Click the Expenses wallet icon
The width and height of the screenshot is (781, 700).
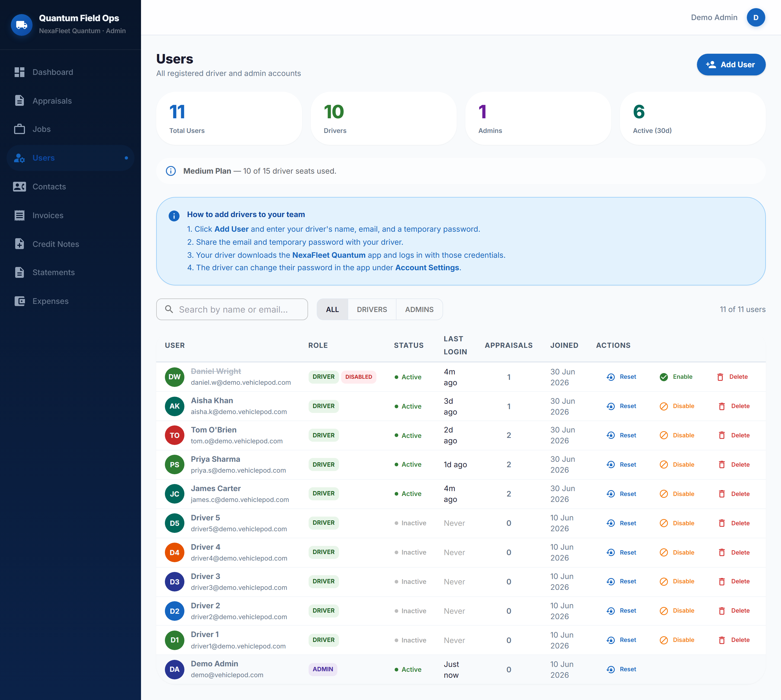coord(19,301)
